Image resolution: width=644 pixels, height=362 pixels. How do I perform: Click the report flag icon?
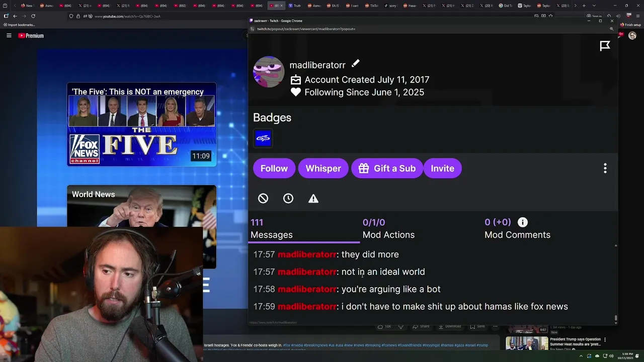pos(605,46)
